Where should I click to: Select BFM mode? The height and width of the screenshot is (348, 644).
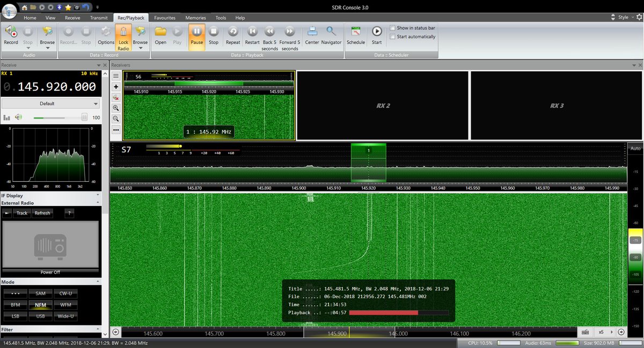(x=15, y=305)
